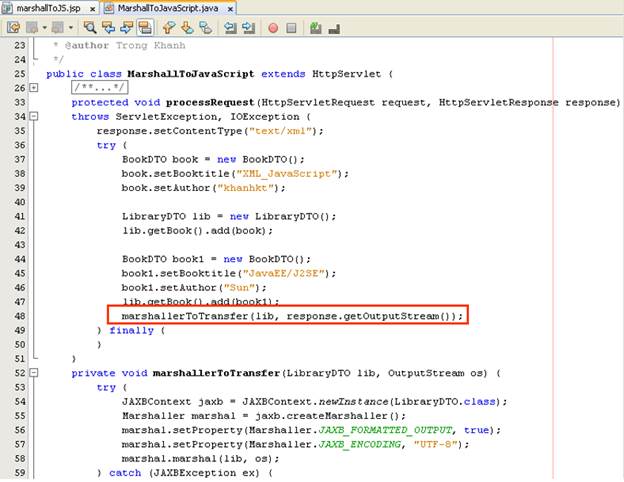Toggle a bookmark on the current line
Screen dimensions: 624x482
[205, 28]
